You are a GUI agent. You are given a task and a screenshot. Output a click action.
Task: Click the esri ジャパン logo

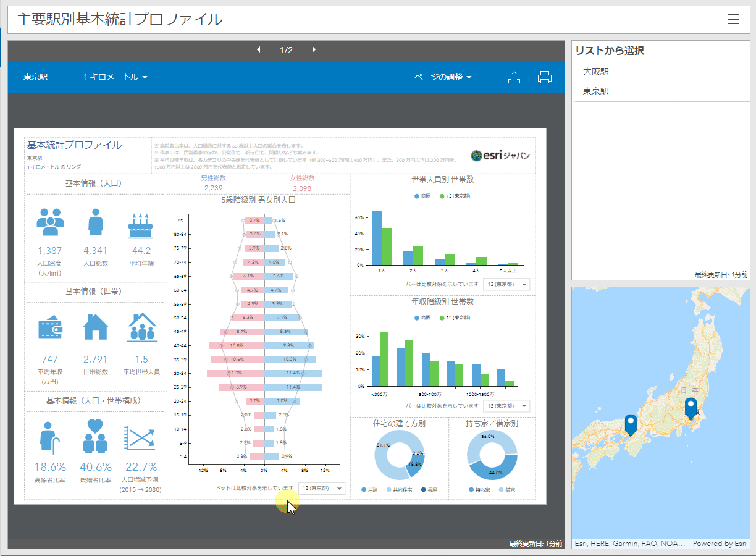tap(500, 156)
